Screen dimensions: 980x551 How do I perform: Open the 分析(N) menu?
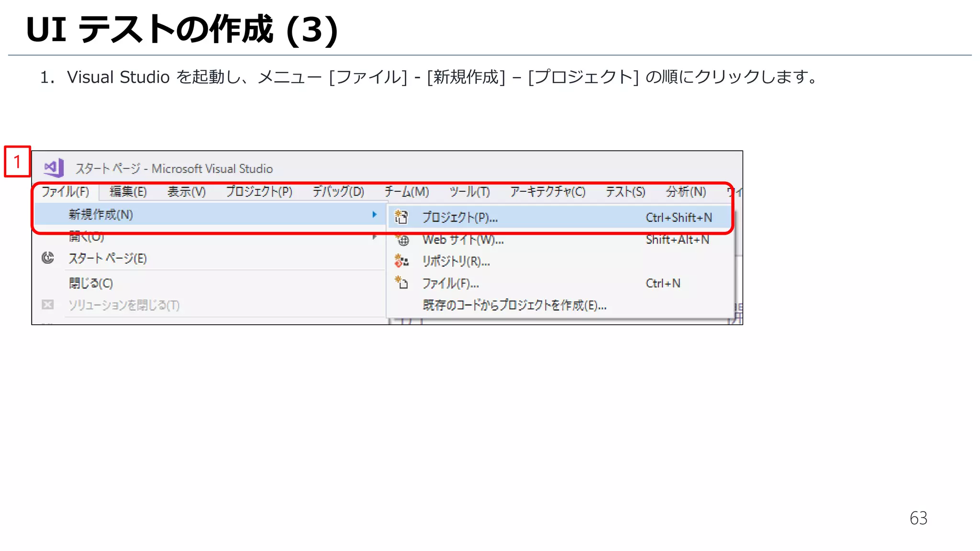point(686,192)
